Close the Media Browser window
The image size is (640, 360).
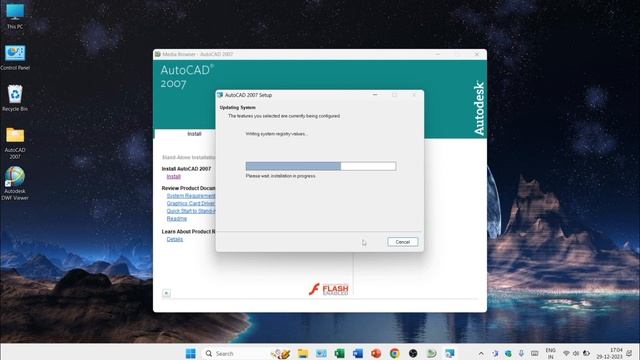coord(477,54)
